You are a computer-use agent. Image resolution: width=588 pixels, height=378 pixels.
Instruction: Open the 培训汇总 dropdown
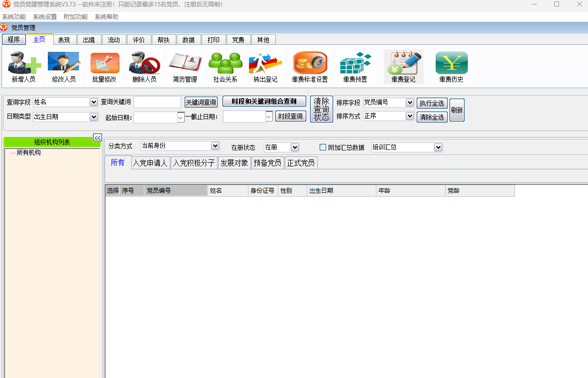(438, 147)
